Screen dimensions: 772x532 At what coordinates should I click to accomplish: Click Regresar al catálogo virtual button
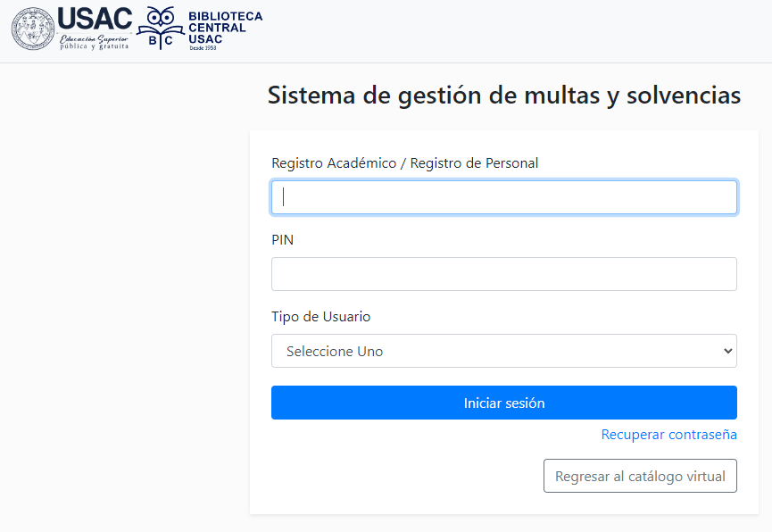click(640, 476)
